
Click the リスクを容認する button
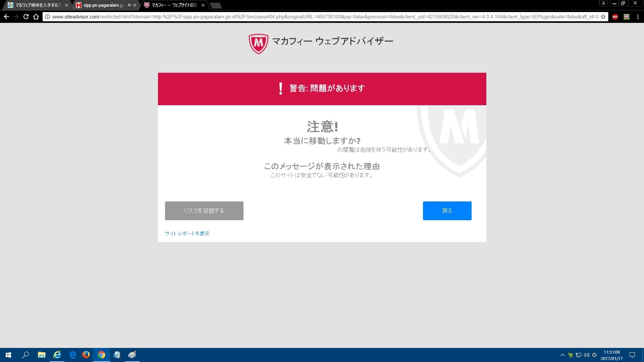coord(204,210)
